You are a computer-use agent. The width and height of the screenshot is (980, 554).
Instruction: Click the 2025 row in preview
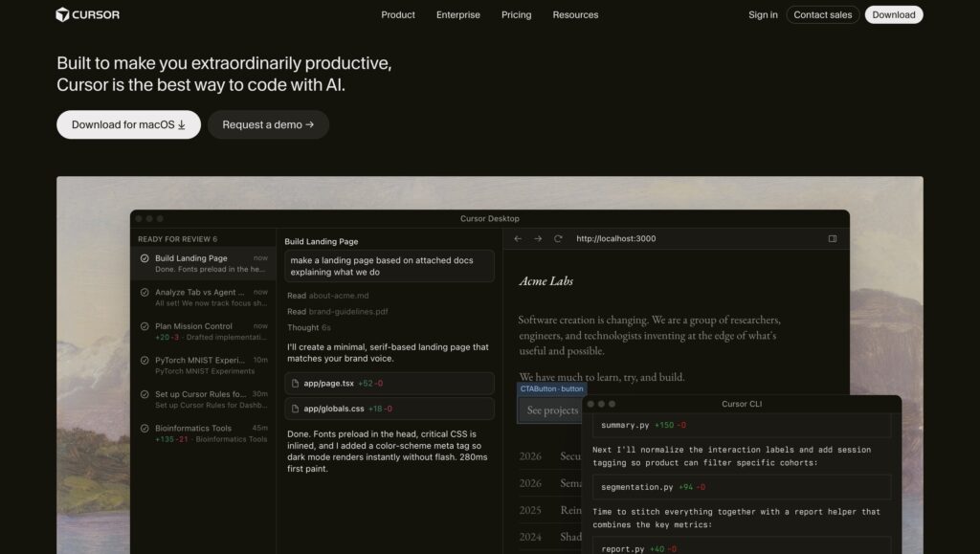(550, 510)
